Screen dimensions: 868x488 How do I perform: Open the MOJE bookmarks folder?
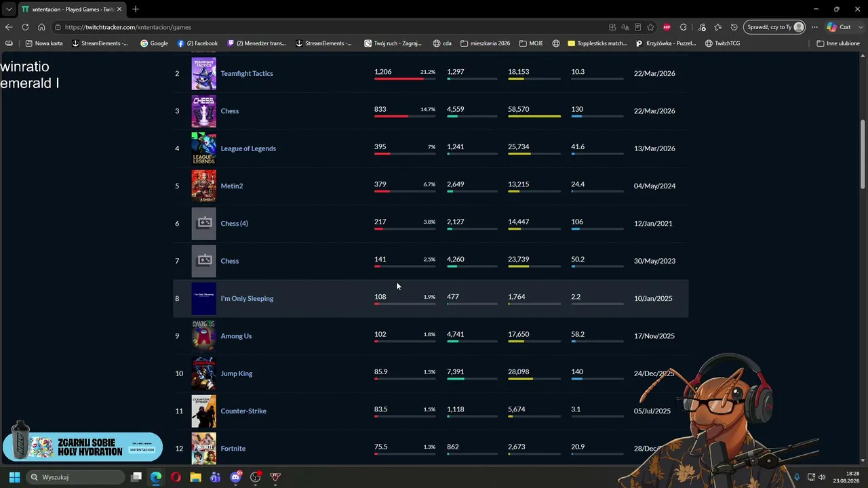531,43
